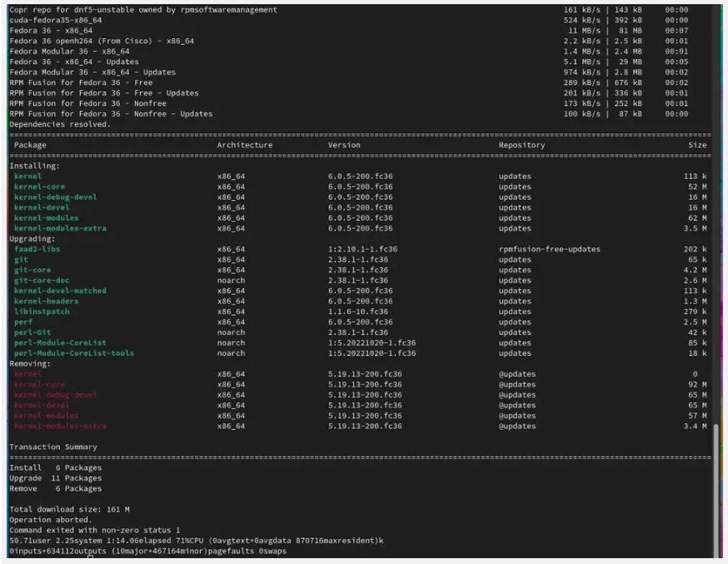Click the "Operation aborted." line
The width and height of the screenshot is (728, 564).
point(51,520)
